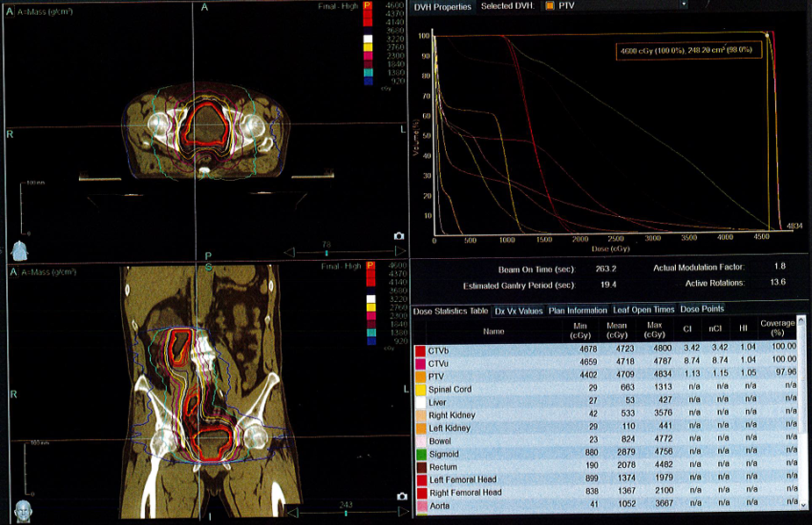The height and width of the screenshot is (525, 812).
Task: Click the PTV color swatch in statistics table
Action: tap(420, 376)
